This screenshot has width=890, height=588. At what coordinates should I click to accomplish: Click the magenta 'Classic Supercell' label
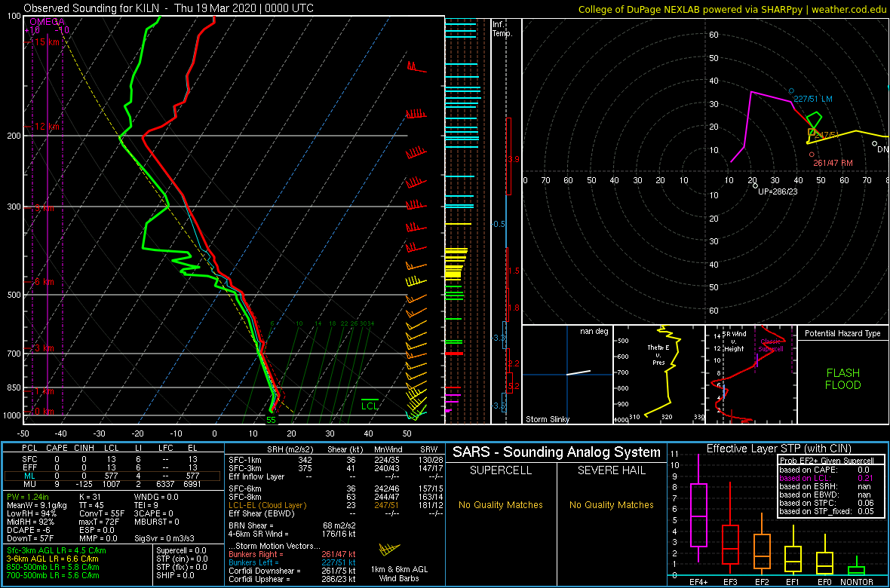tap(771, 346)
